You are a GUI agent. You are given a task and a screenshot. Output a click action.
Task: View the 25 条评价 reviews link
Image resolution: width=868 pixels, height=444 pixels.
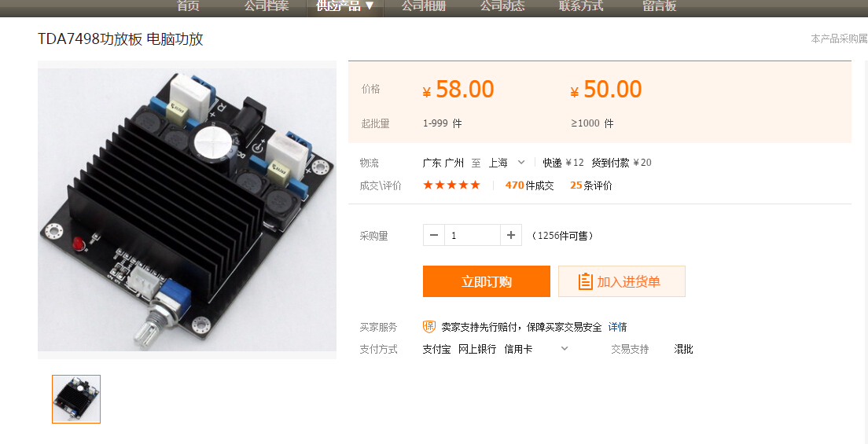591,185
